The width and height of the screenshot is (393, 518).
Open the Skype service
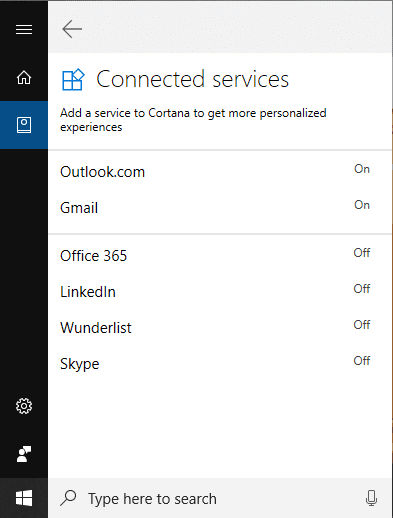click(220, 364)
